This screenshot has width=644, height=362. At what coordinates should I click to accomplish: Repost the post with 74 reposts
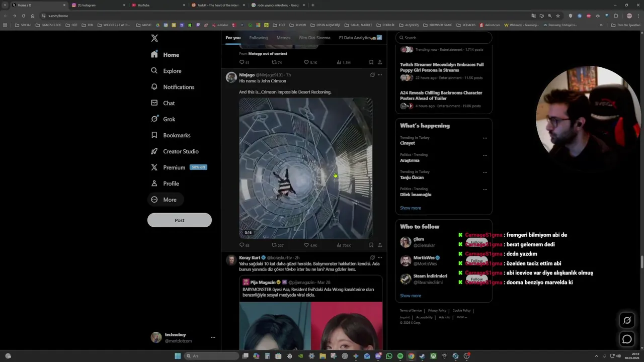click(277, 62)
